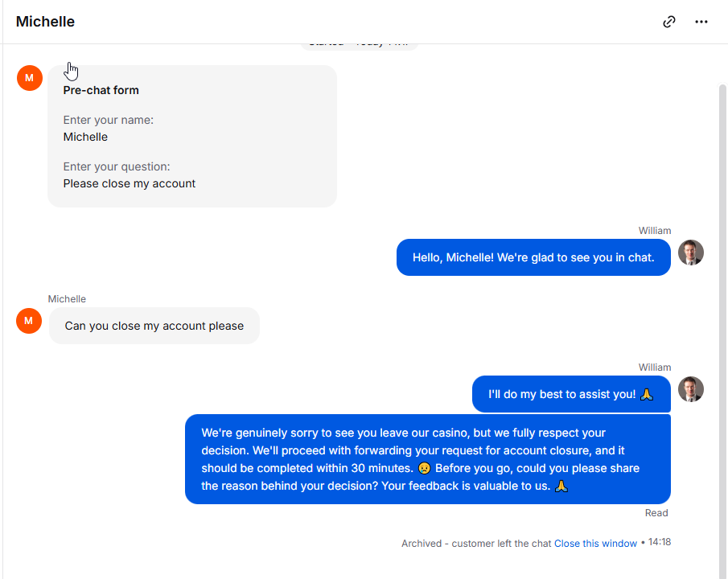Click the William name label above greeting
The height and width of the screenshot is (579, 728).
[655, 231]
